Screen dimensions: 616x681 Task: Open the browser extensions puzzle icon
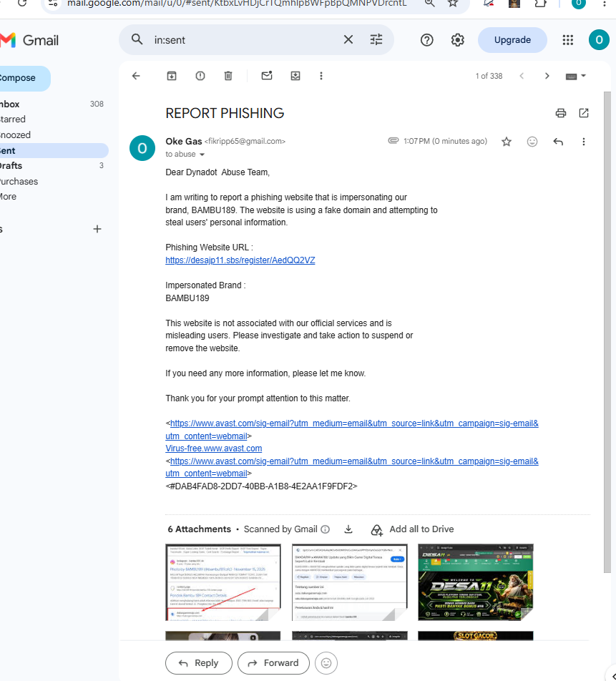pos(540,4)
